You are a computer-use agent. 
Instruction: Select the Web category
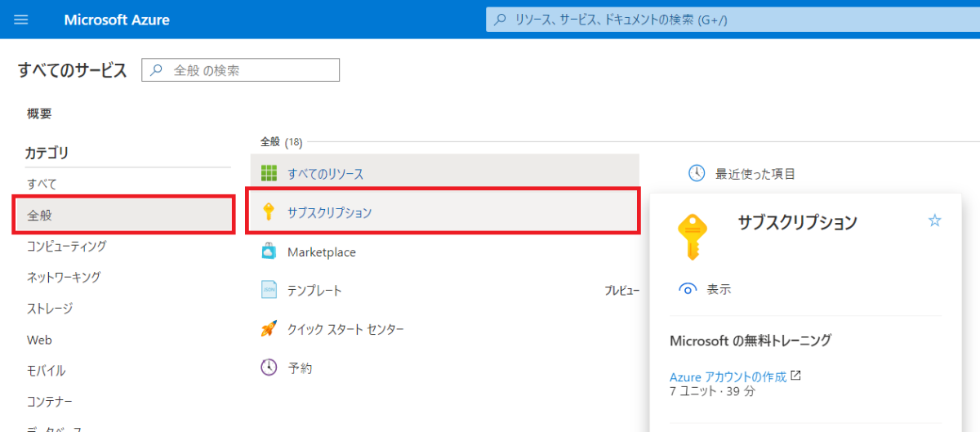[39, 340]
